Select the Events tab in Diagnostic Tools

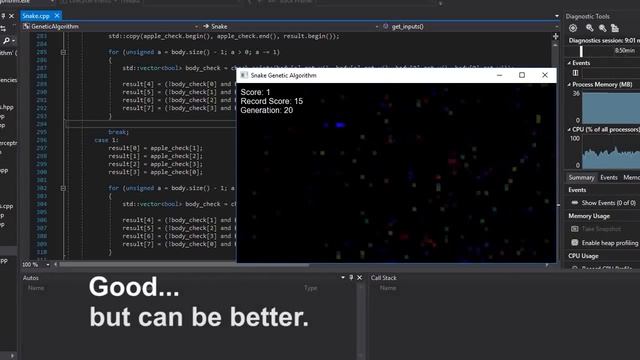[609, 178]
